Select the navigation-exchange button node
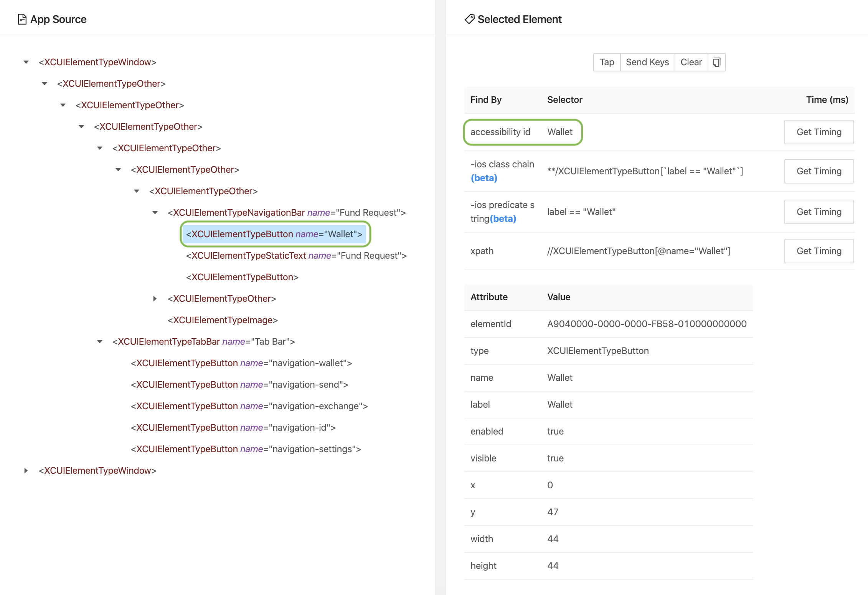Screen dimensions: 868x595 (249, 406)
